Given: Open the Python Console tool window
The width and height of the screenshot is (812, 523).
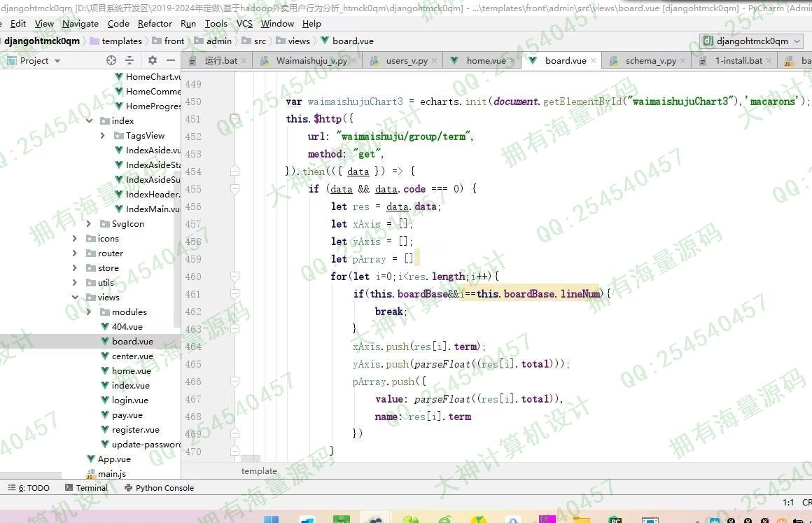Looking at the screenshot, I should point(160,488).
